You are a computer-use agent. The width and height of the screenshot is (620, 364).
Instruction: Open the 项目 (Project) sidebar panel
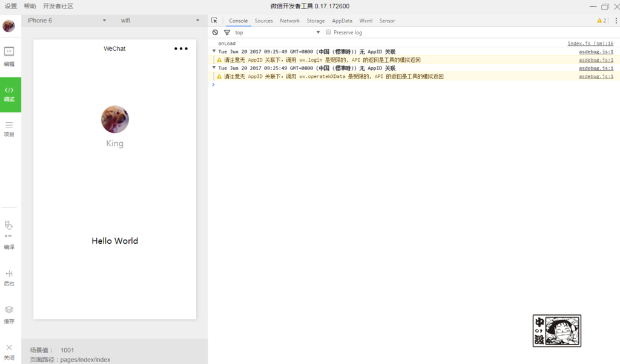point(9,129)
